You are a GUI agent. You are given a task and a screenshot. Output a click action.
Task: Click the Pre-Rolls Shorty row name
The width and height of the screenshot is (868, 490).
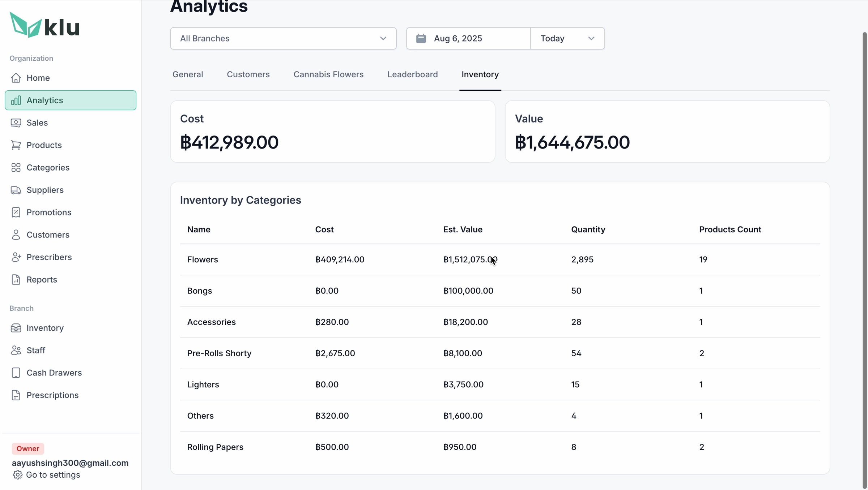pyautogui.click(x=219, y=353)
